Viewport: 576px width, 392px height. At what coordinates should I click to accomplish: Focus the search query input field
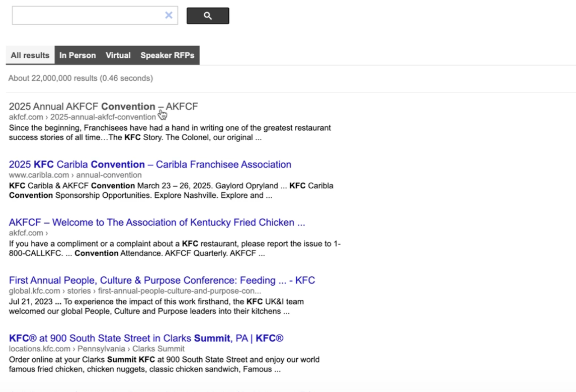pyautogui.click(x=95, y=15)
